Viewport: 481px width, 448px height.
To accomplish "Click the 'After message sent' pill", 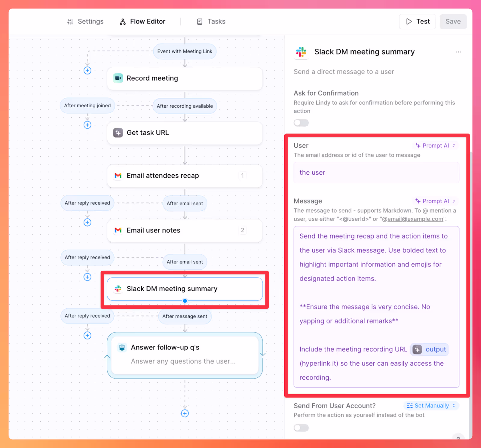I will [x=185, y=316].
